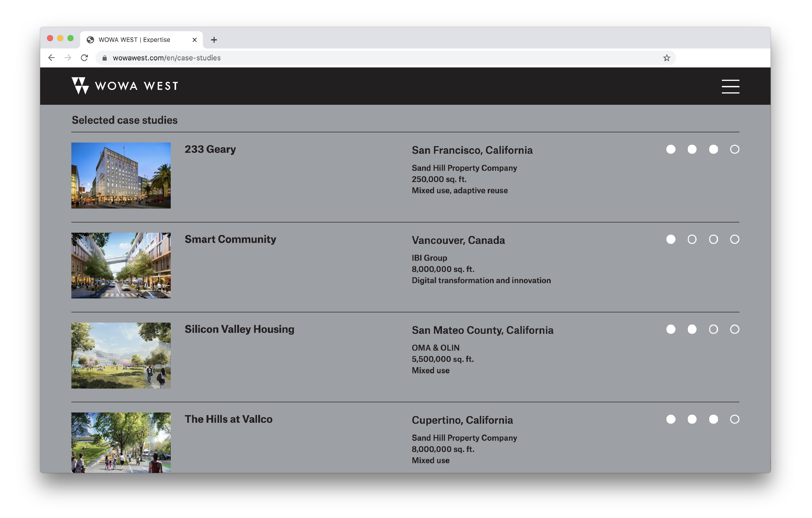
Task: Select fourth dot in Smart Community row
Action: [x=735, y=239]
